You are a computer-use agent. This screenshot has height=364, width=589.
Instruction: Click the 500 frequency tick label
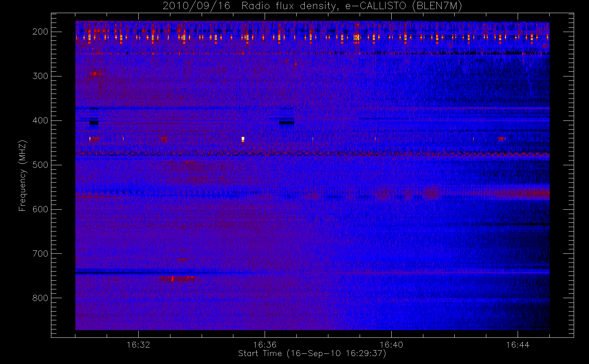40,165
